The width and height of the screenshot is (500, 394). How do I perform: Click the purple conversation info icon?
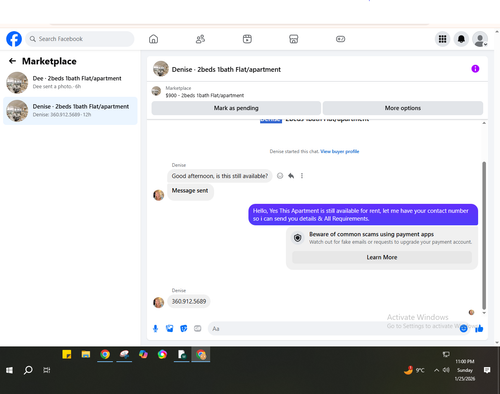pyautogui.click(x=475, y=69)
